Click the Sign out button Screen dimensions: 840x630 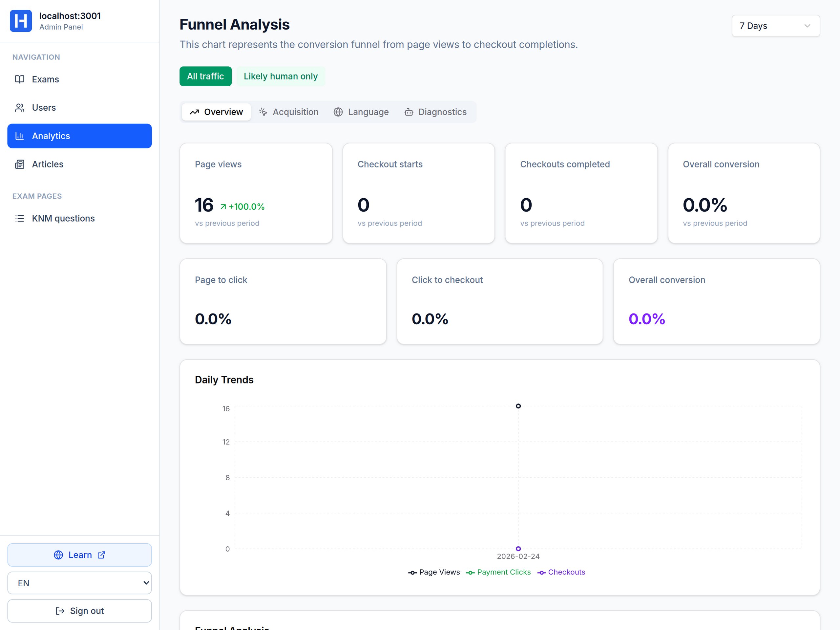[79, 611]
